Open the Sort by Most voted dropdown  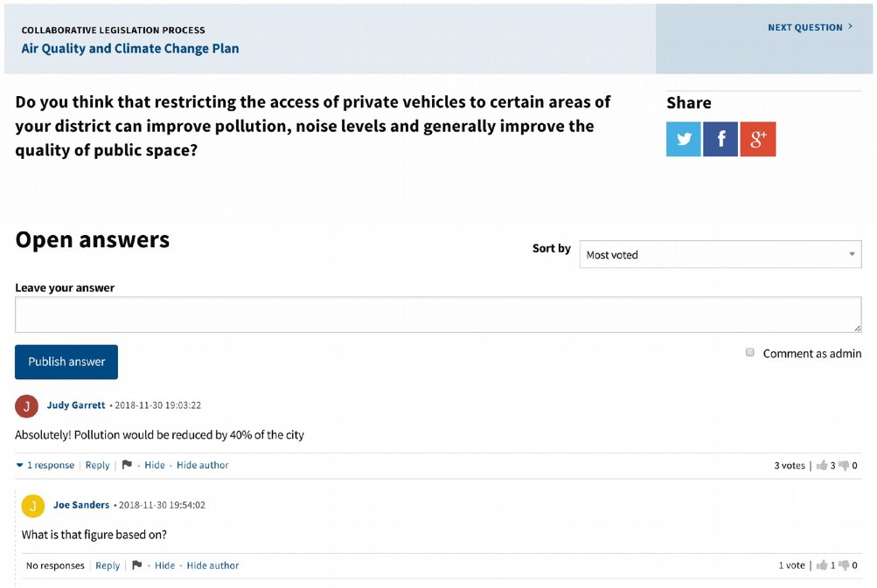click(x=720, y=254)
